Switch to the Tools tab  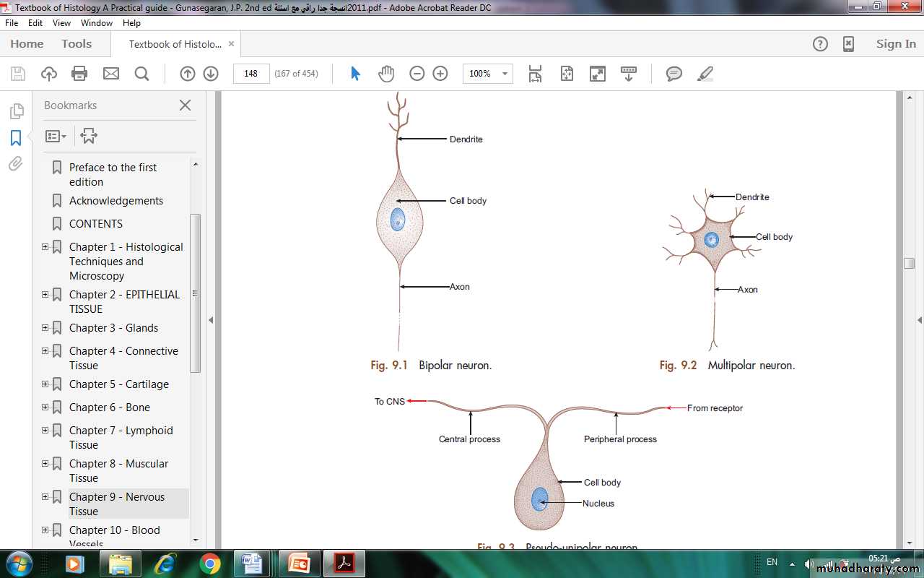[77, 44]
